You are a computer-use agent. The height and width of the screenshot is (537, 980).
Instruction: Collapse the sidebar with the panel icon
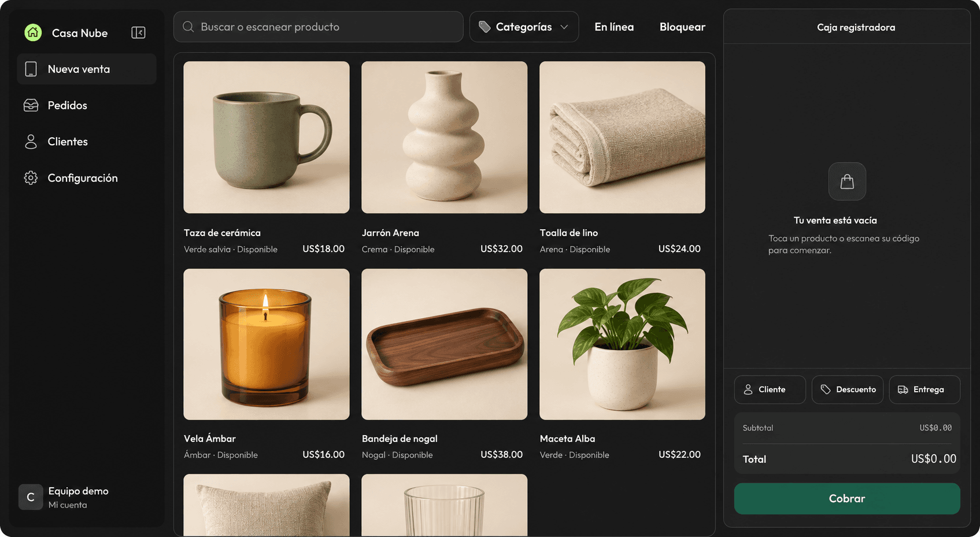pos(138,32)
